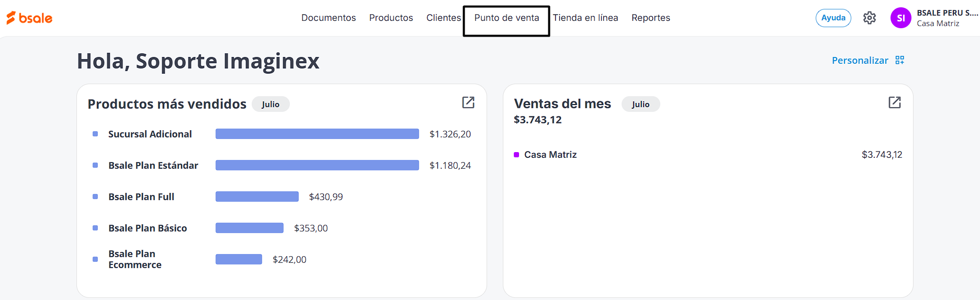Open the Productos menu
Image resolution: width=980 pixels, height=300 pixels.
pyautogui.click(x=391, y=18)
